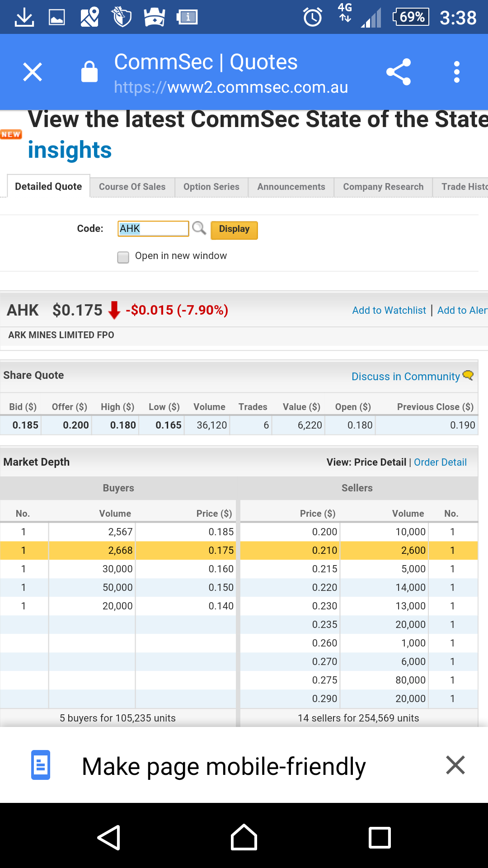Click highlighted buyer volume 2,668
The image size is (488, 868).
(x=120, y=550)
